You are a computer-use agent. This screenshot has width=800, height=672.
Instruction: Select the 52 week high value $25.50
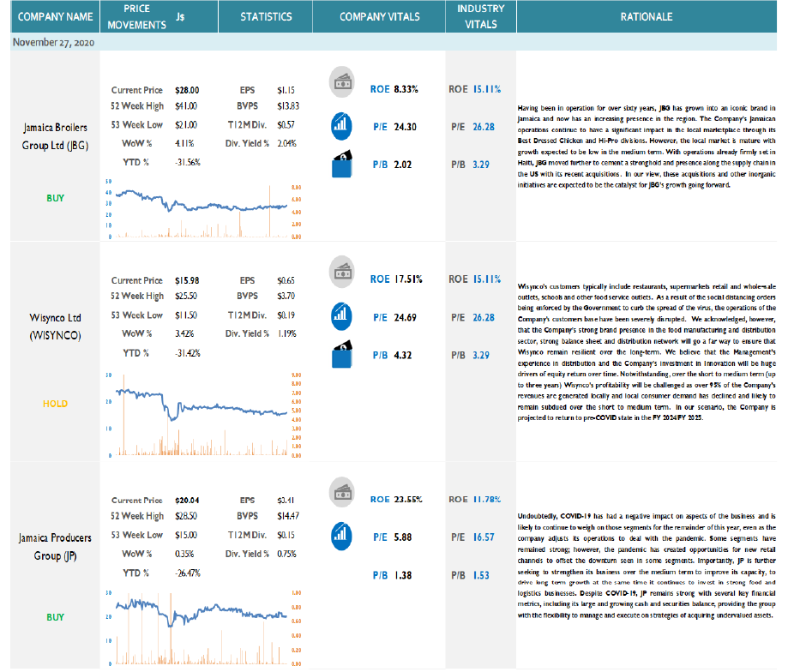186,297
